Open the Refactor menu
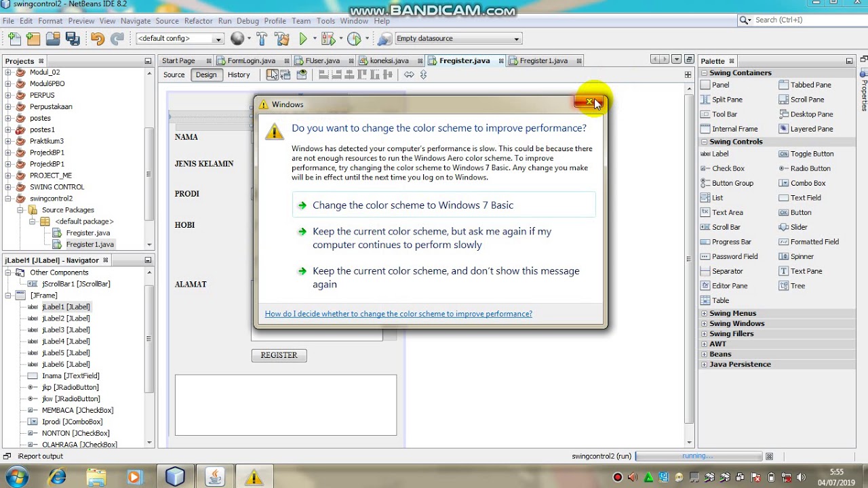868x488 pixels. (x=198, y=21)
